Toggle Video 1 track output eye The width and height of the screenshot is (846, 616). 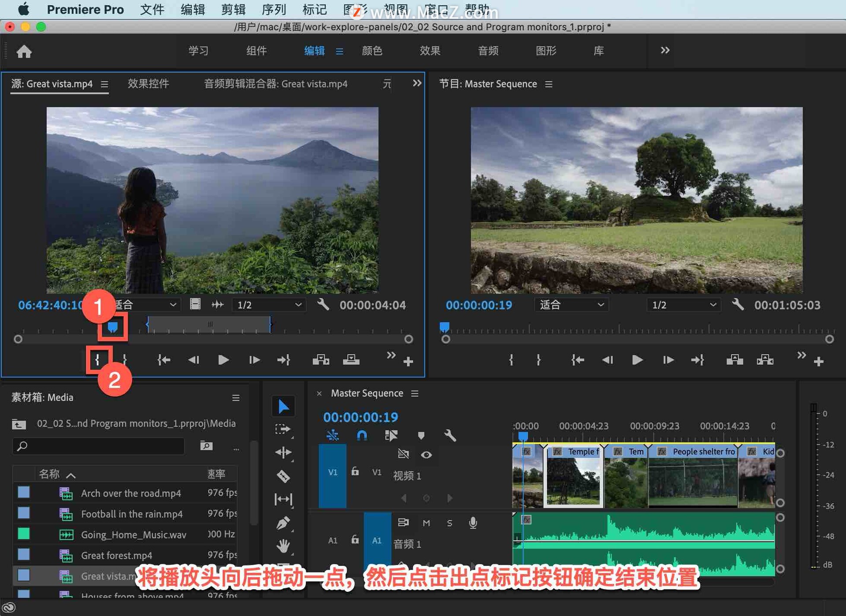[x=426, y=455]
